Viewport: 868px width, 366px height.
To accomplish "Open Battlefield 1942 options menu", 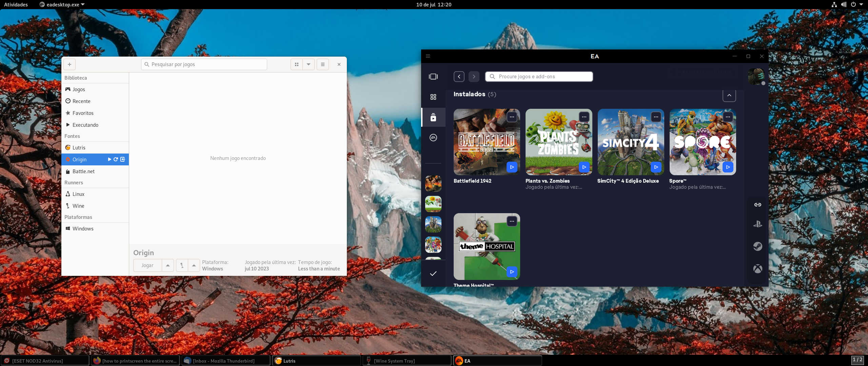I will click(x=512, y=117).
